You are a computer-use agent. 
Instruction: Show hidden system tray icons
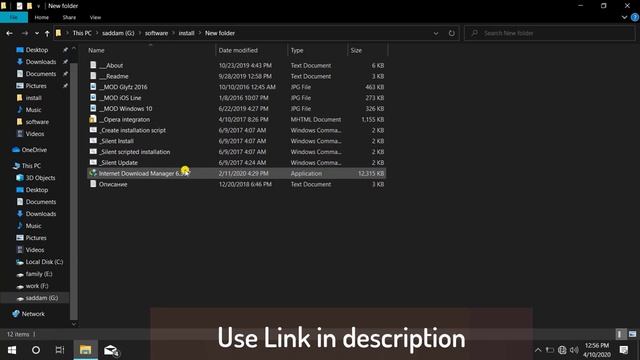(538, 350)
